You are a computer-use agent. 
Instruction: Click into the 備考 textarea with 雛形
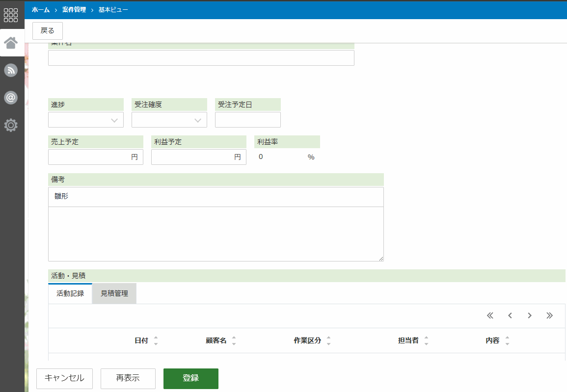tap(216, 224)
